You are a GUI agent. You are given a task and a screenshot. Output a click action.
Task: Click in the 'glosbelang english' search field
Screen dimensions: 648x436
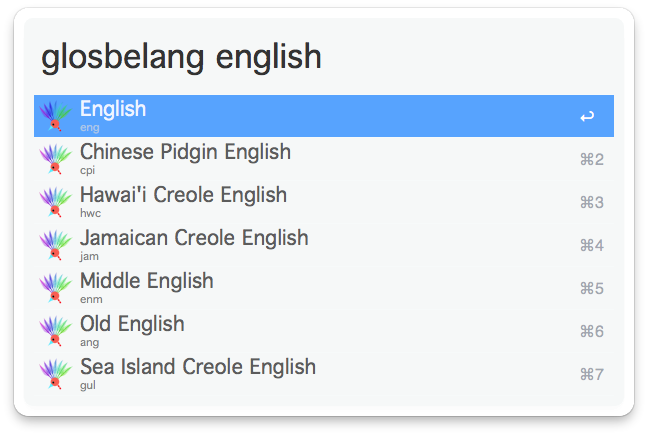(320, 57)
